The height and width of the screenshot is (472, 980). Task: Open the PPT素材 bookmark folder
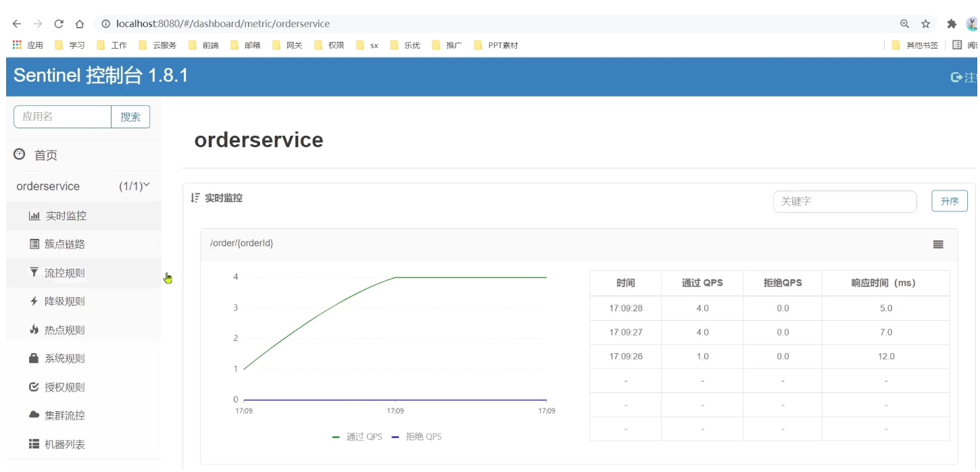496,45
